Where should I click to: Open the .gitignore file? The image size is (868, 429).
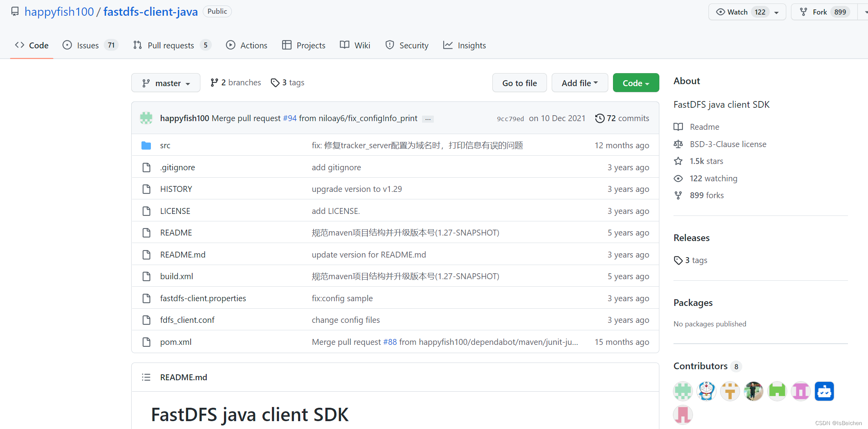[178, 168]
